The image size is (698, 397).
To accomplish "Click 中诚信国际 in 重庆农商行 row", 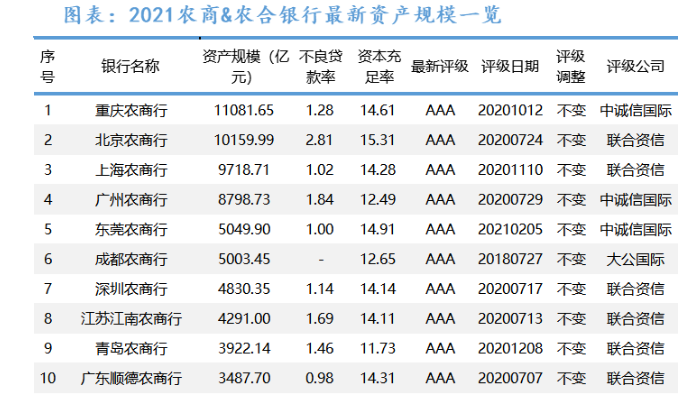I will click(635, 110).
